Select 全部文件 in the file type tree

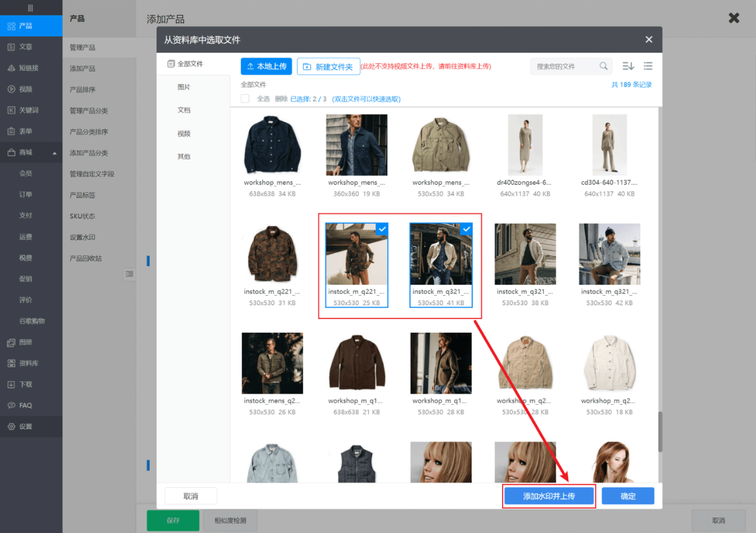point(190,64)
